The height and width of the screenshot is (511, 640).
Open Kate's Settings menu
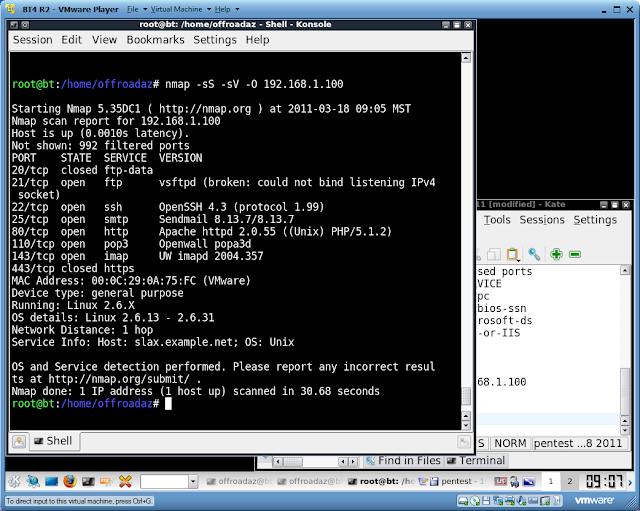[595, 220]
